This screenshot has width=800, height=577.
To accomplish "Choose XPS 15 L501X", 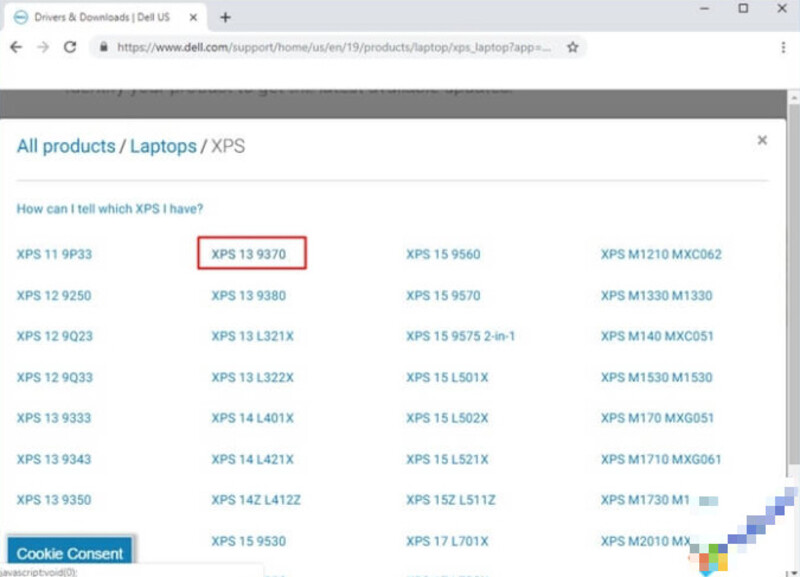I will 447,378.
